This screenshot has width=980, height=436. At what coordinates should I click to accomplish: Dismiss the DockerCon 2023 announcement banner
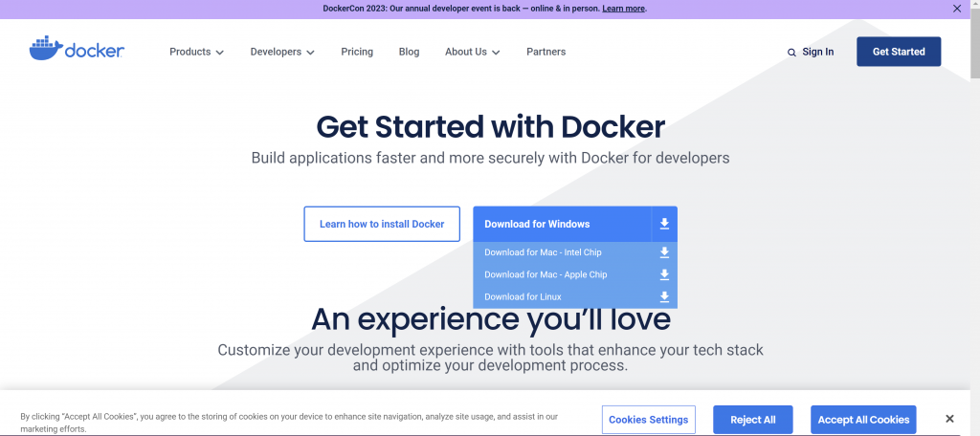coord(957,9)
